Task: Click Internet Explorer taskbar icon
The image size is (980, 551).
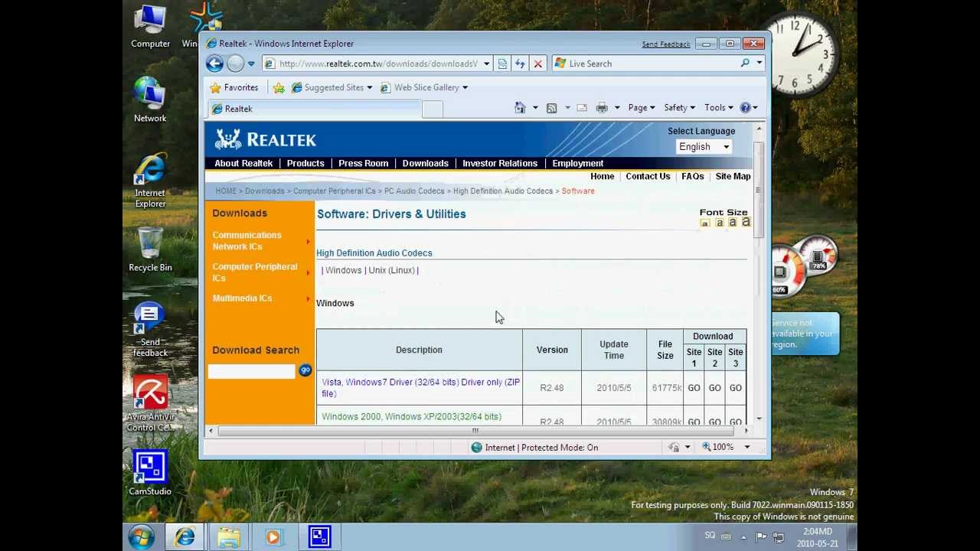Action: [185, 538]
